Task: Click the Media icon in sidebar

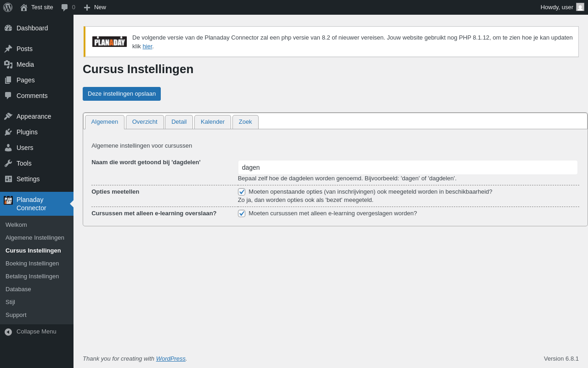Action: tap(8, 64)
